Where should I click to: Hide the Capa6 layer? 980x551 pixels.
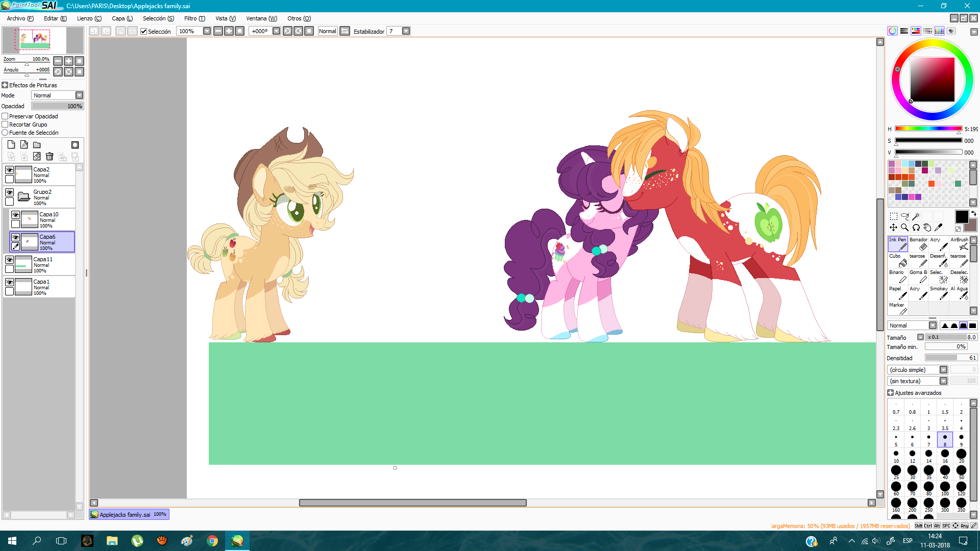[15, 237]
